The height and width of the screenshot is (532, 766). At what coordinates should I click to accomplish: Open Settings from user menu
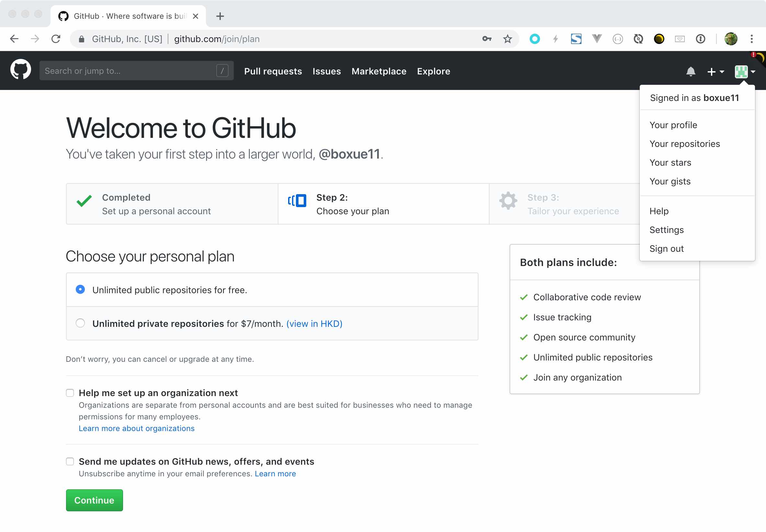(697, 230)
